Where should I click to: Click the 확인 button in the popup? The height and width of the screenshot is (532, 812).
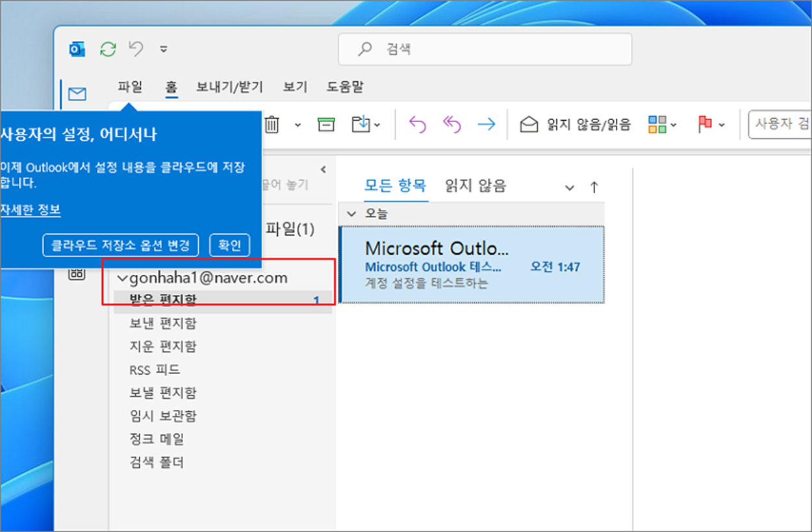coord(229,245)
